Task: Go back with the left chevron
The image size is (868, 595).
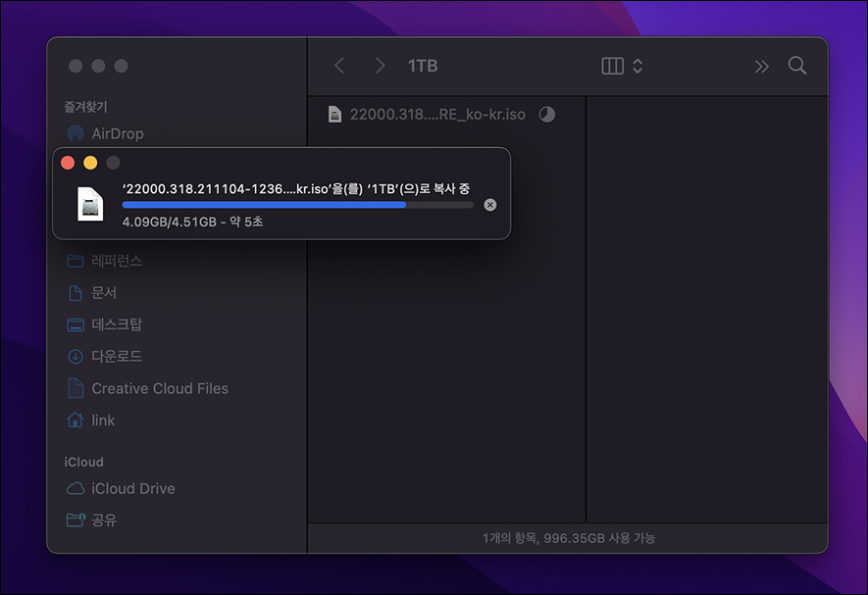Action: [339, 66]
